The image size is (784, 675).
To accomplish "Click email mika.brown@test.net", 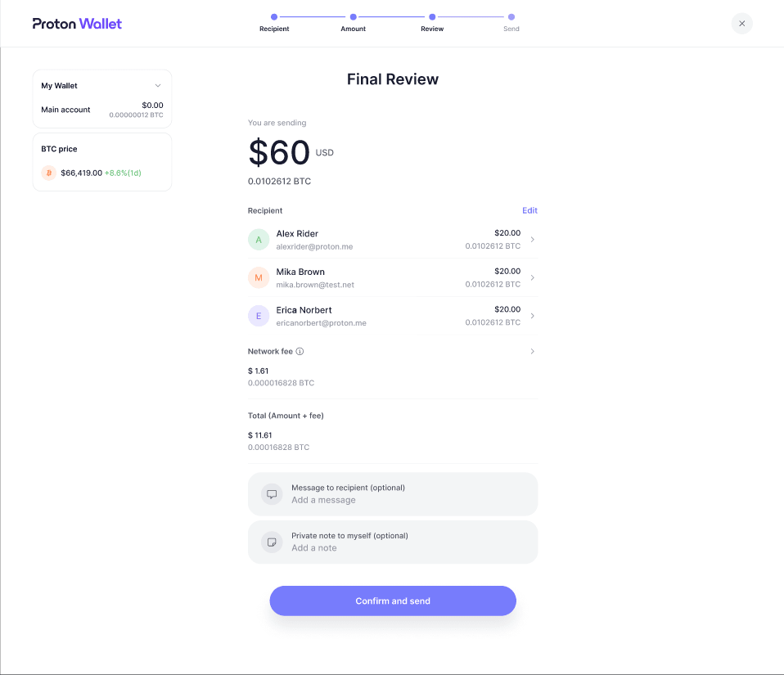I will pos(315,285).
